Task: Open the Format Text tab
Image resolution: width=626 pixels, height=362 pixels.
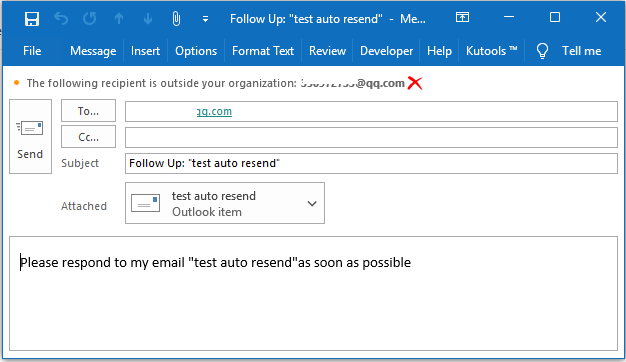Action: tap(263, 51)
